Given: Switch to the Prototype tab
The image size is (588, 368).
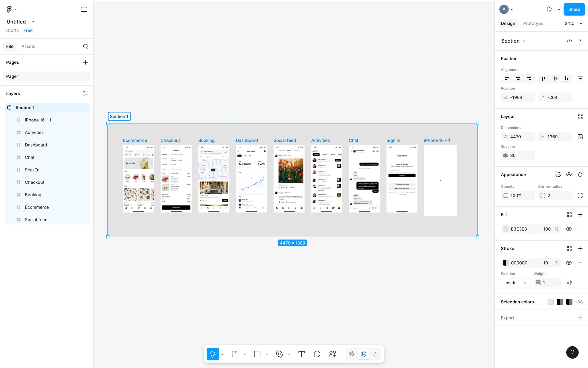Looking at the screenshot, I should click(x=533, y=24).
